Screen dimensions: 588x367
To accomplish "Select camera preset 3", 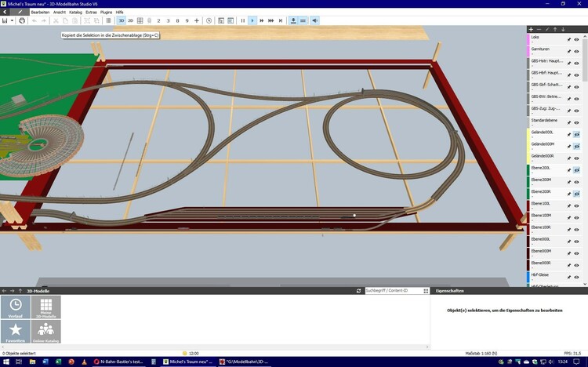I will click(168, 20).
